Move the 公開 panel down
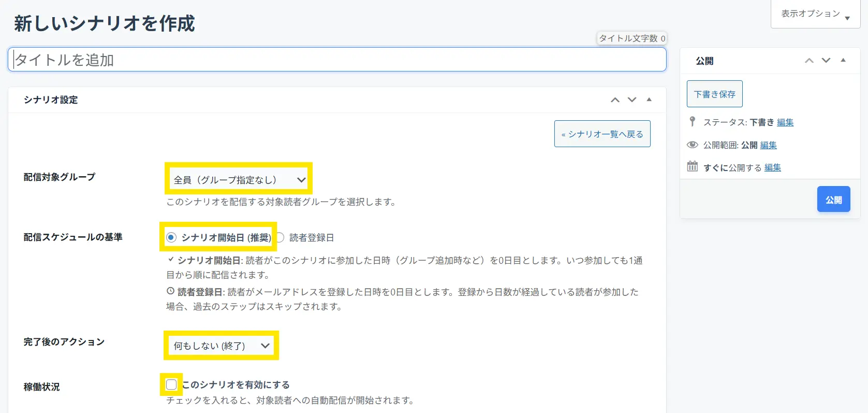 [x=826, y=61]
